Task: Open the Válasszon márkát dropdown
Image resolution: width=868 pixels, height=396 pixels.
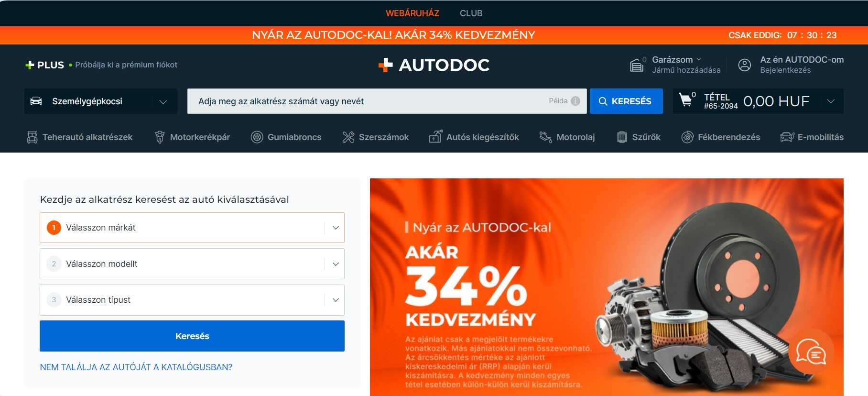Action: pyautogui.click(x=192, y=228)
